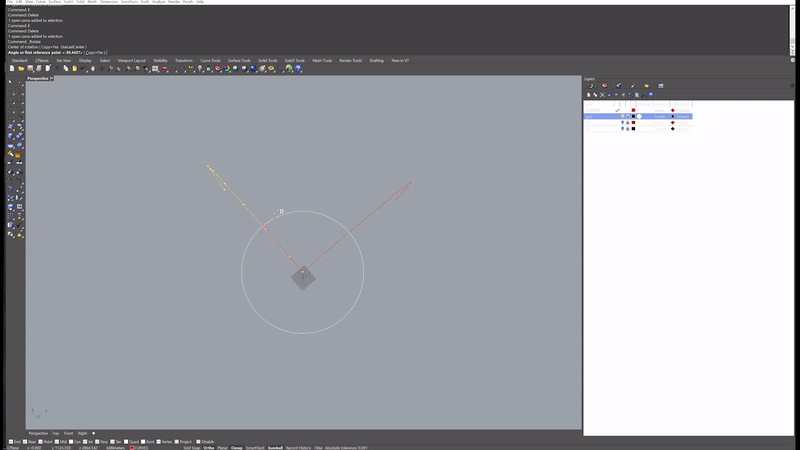
Task: Toggle Record History in status bar
Action: [x=298, y=448]
